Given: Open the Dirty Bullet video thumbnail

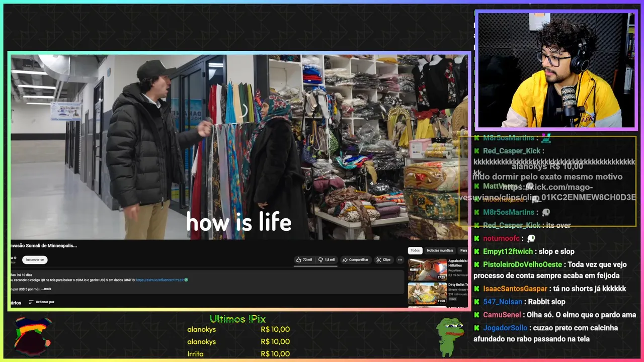Looking at the screenshot, I should [x=427, y=294].
